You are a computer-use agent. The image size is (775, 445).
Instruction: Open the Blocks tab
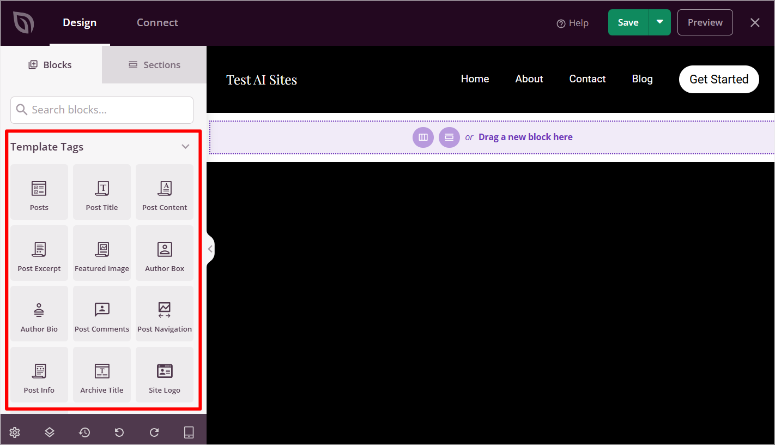pyautogui.click(x=51, y=65)
